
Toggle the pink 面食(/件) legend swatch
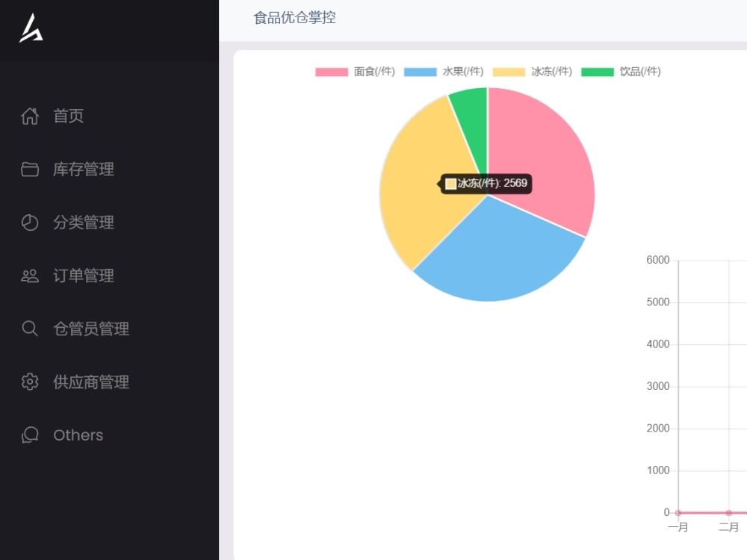[332, 72]
